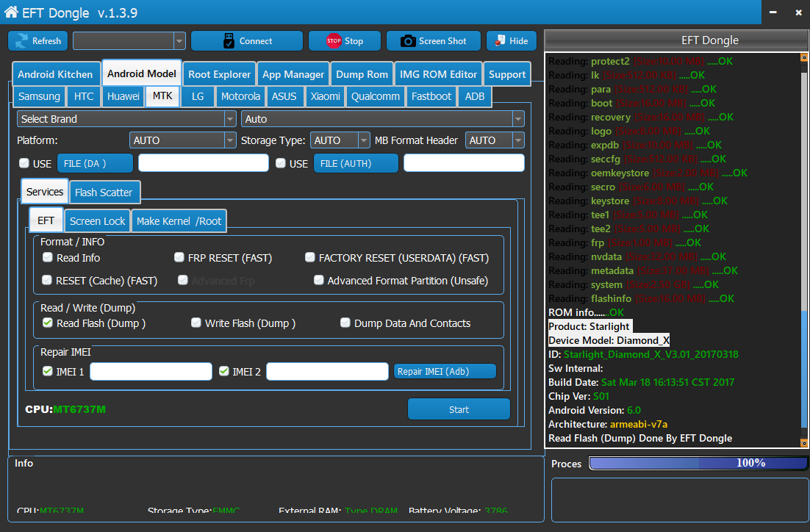Click the red Stop sign icon

[334, 41]
